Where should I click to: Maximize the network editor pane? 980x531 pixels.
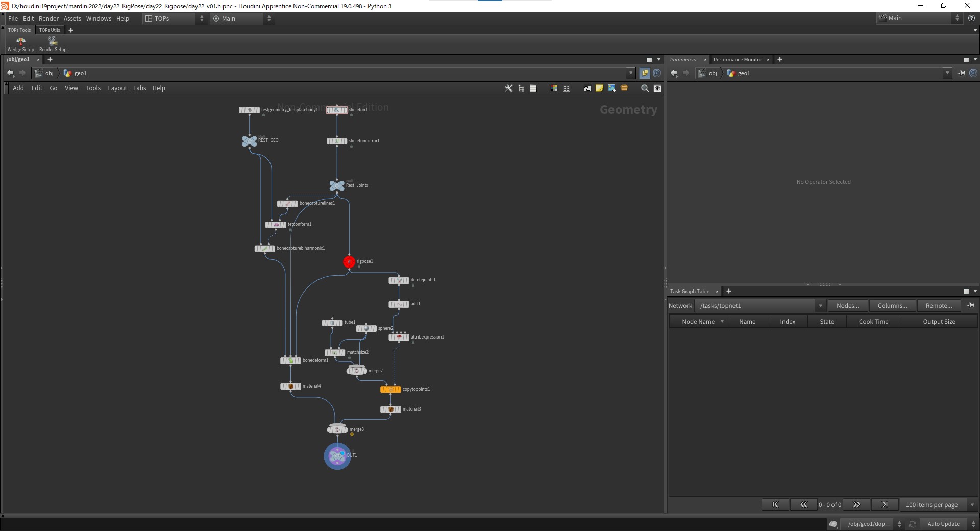pos(650,60)
